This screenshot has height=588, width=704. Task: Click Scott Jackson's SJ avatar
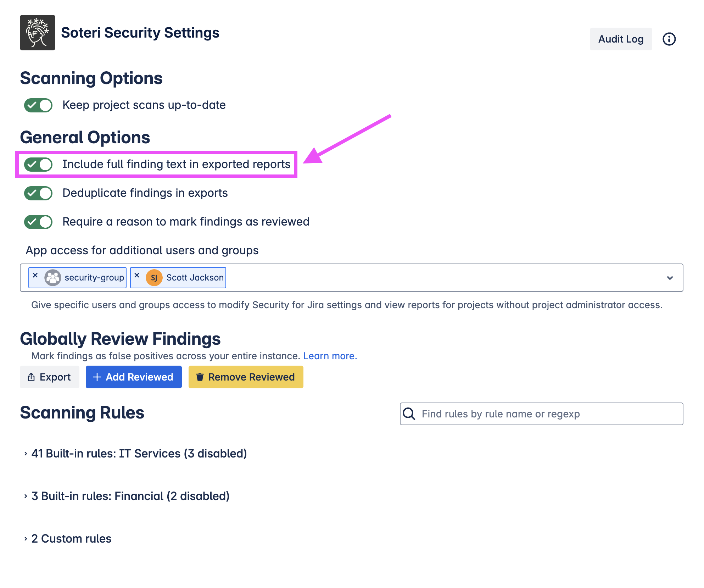pyautogui.click(x=154, y=278)
